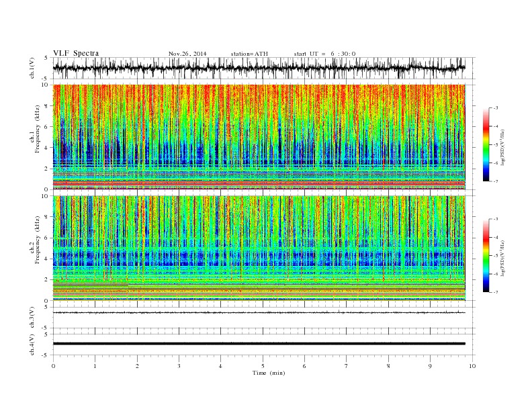Click the ch.2 spectrogram color scale bar
This screenshot has width=532, height=411.
pos(486,255)
